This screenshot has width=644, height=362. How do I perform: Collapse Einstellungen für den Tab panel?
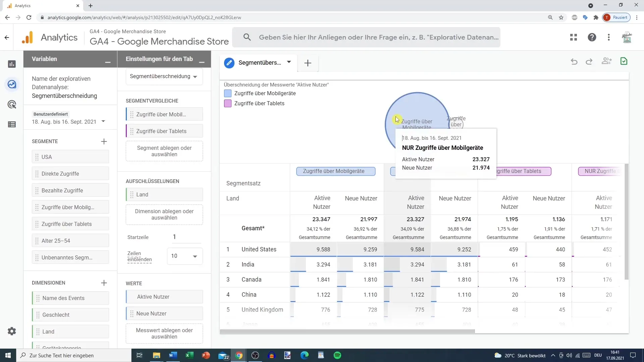point(202,62)
